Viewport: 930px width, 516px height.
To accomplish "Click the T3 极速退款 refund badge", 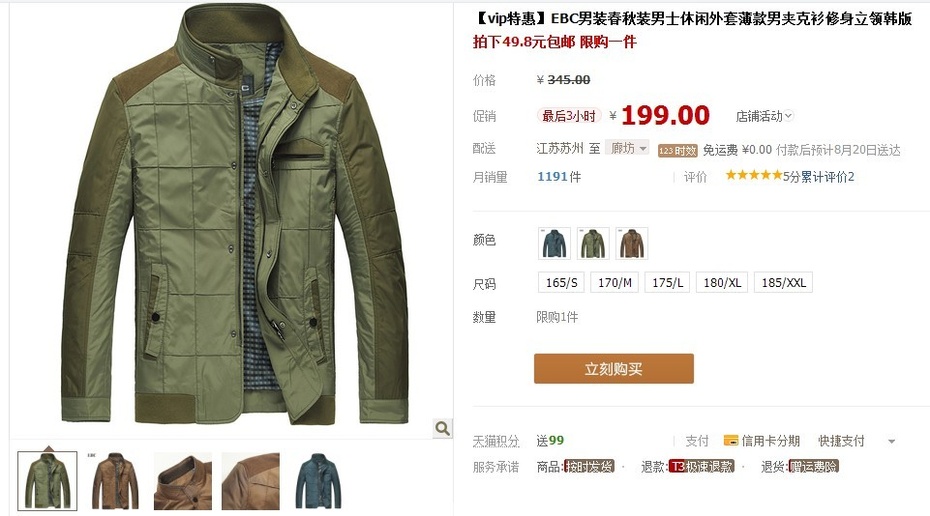I will point(702,467).
